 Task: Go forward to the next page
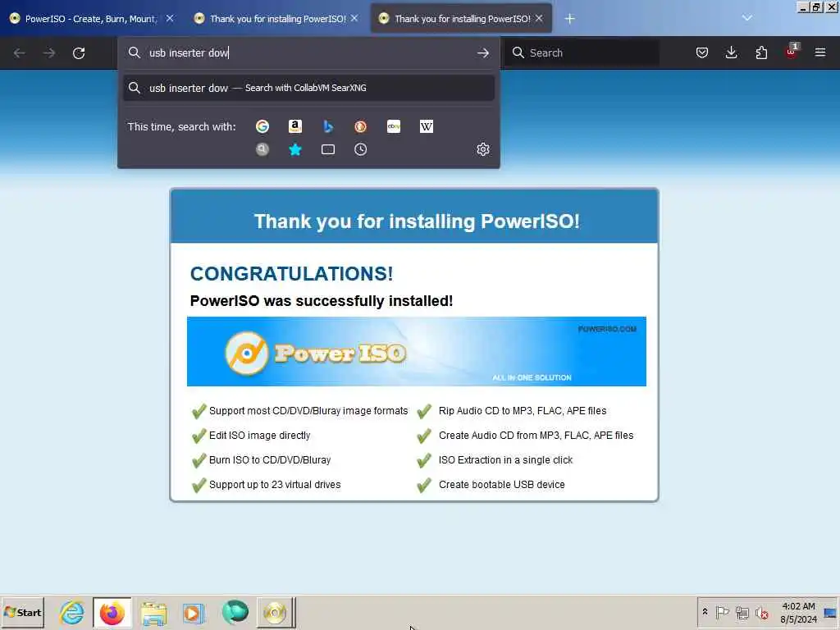(48, 53)
